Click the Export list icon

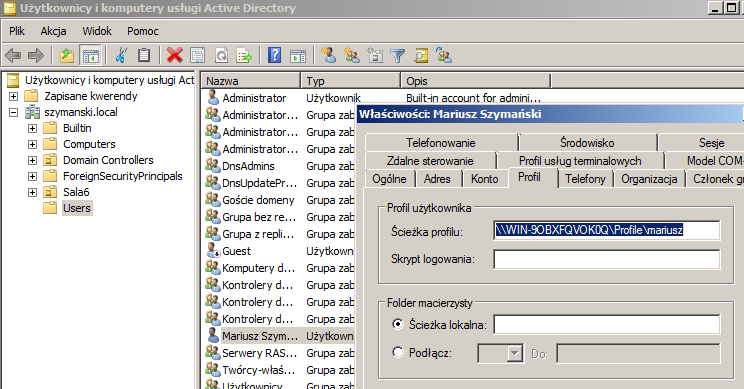[244, 56]
